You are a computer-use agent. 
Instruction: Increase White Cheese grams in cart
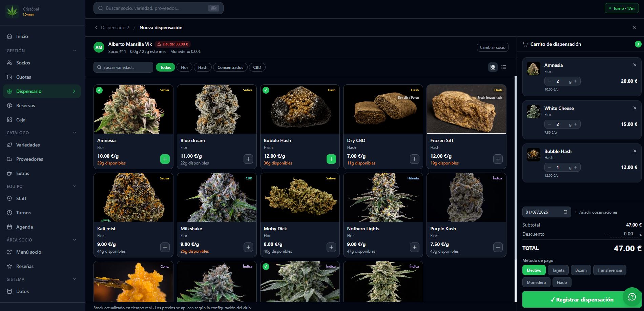pyautogui.click(x=576, y=124)
